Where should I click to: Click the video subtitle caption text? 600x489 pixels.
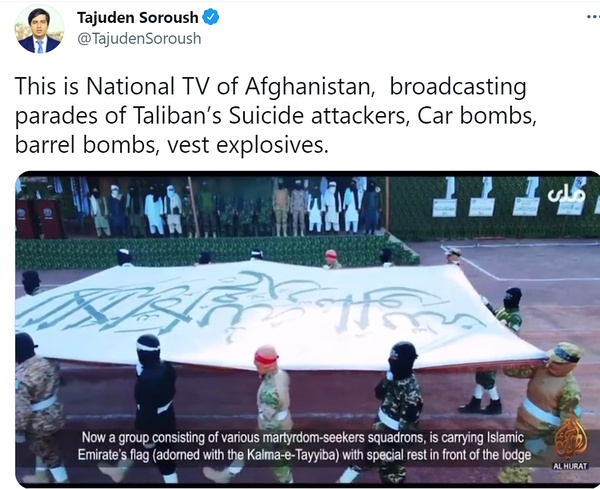pyautogui.click(x=305, y=446)
